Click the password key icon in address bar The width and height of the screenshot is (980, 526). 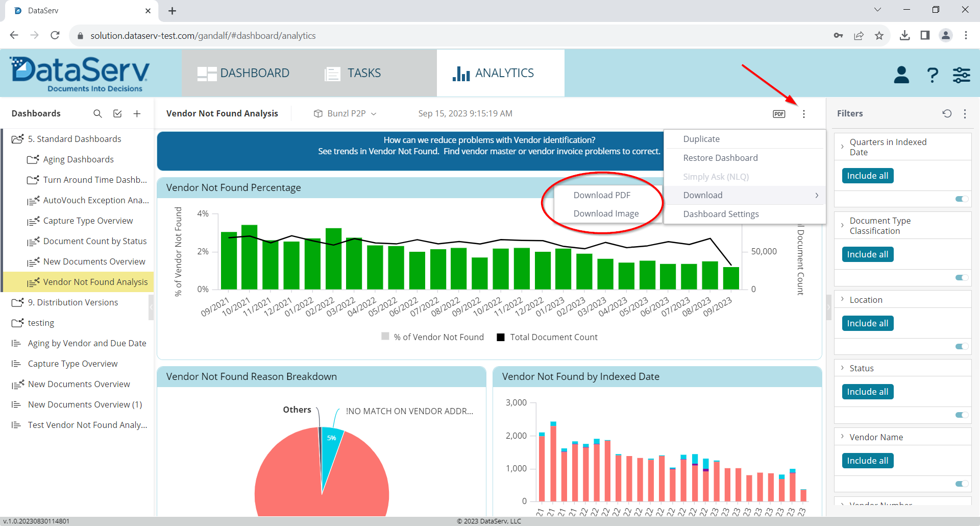pyautogui.click(x=838, y=35)
